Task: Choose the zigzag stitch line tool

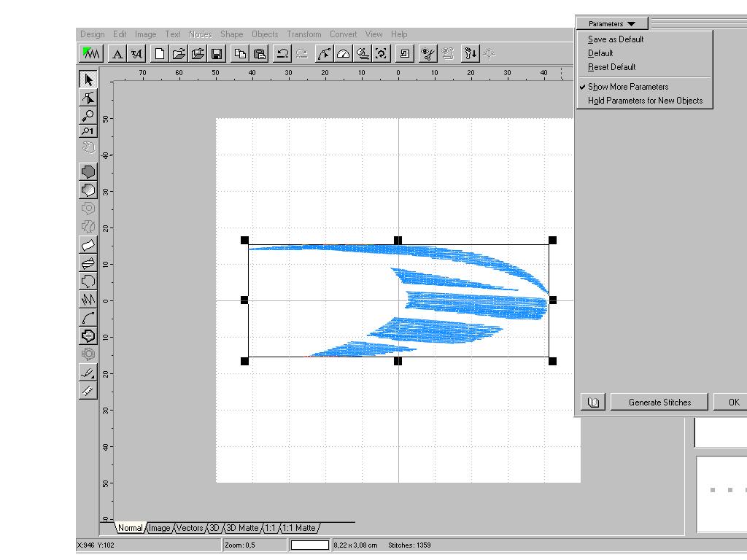Action: pyautogui.click(x=88, y=299)
